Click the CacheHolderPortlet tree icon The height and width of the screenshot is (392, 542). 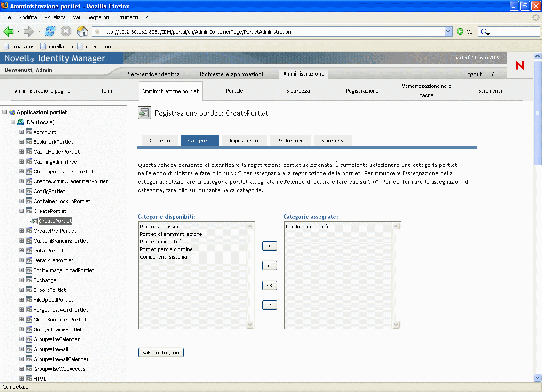point(29,152)
